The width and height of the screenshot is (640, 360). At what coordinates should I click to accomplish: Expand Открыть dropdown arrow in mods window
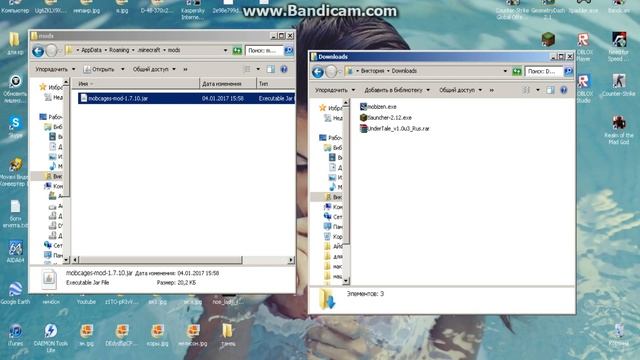(122, 69)
